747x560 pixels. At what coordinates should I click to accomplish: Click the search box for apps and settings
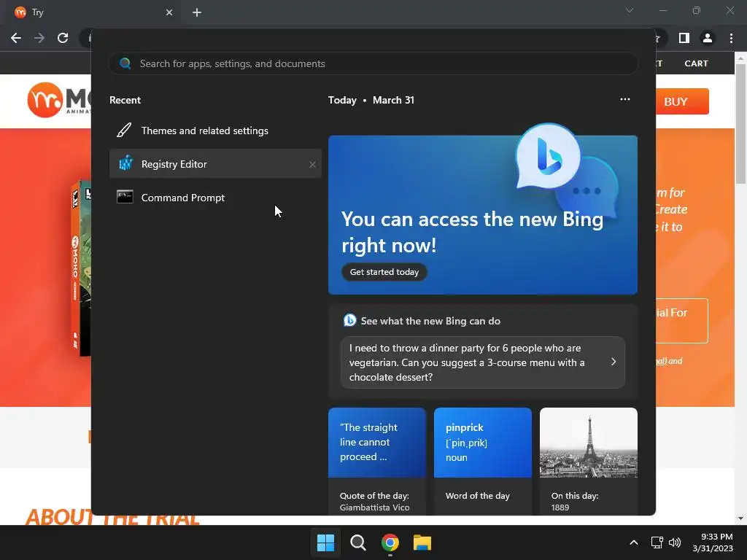coord(373,63)
